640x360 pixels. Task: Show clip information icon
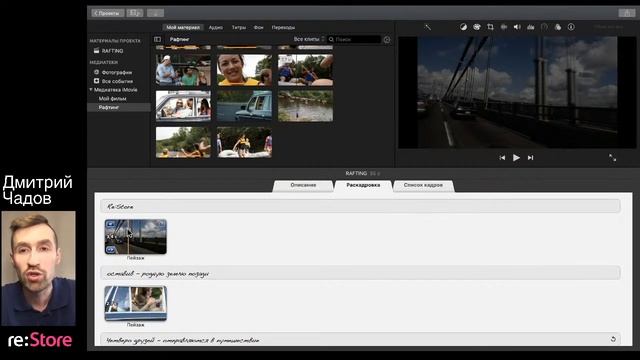(x=571, y=27)
